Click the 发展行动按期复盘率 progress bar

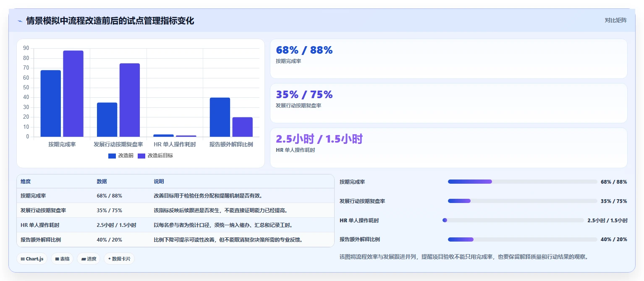[x=523, y=201]
